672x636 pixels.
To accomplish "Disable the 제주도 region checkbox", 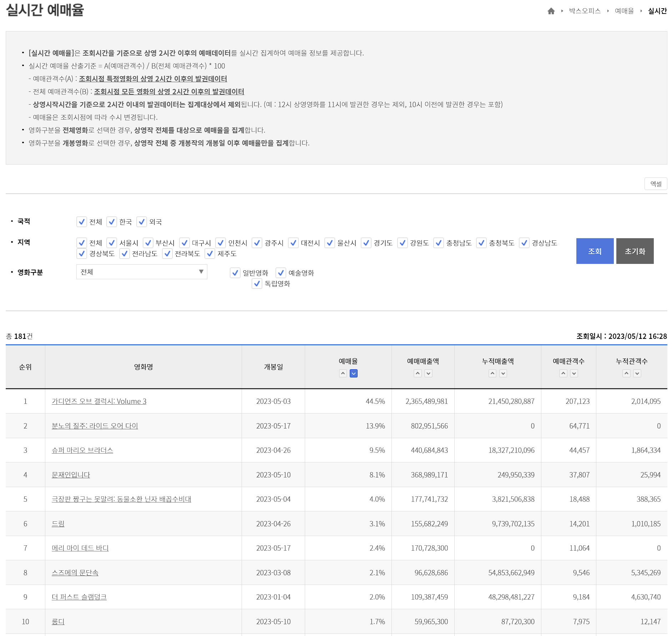I will [x=209, y=254].
